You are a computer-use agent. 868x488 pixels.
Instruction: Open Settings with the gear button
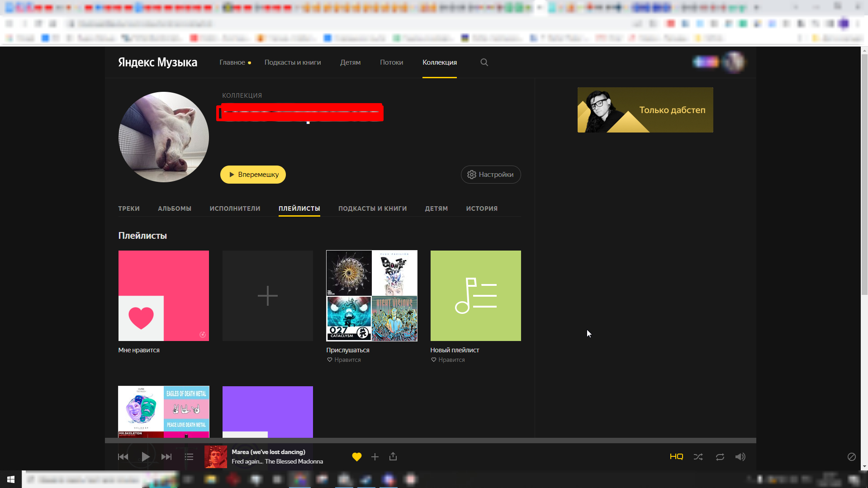pos(491,175)
